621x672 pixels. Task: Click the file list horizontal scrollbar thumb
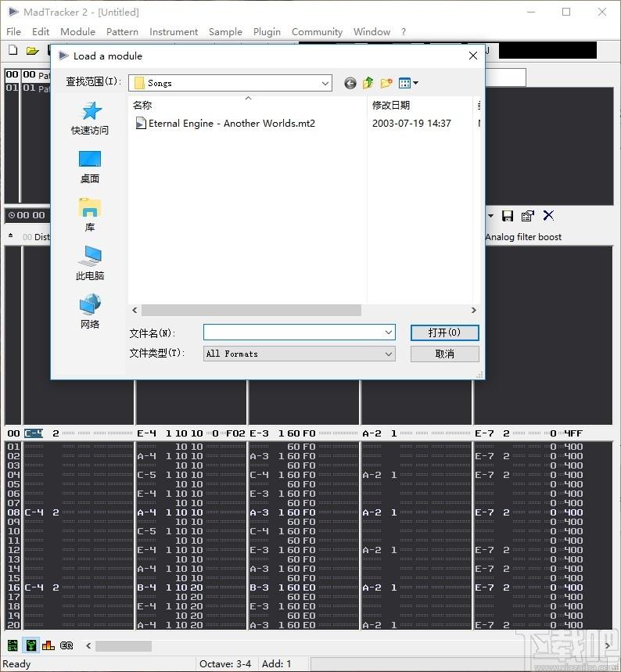click(x=251, y=310)
